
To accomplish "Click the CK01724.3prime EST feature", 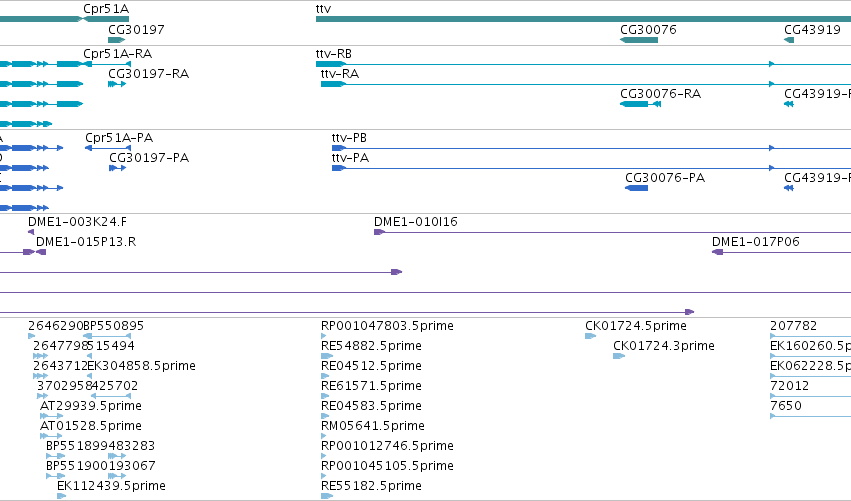I will point(619,356).
